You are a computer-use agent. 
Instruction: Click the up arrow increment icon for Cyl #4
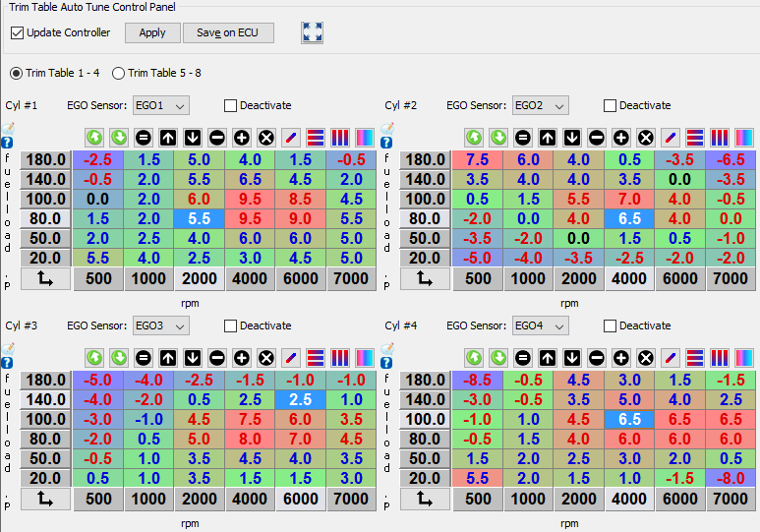point(548,358)
